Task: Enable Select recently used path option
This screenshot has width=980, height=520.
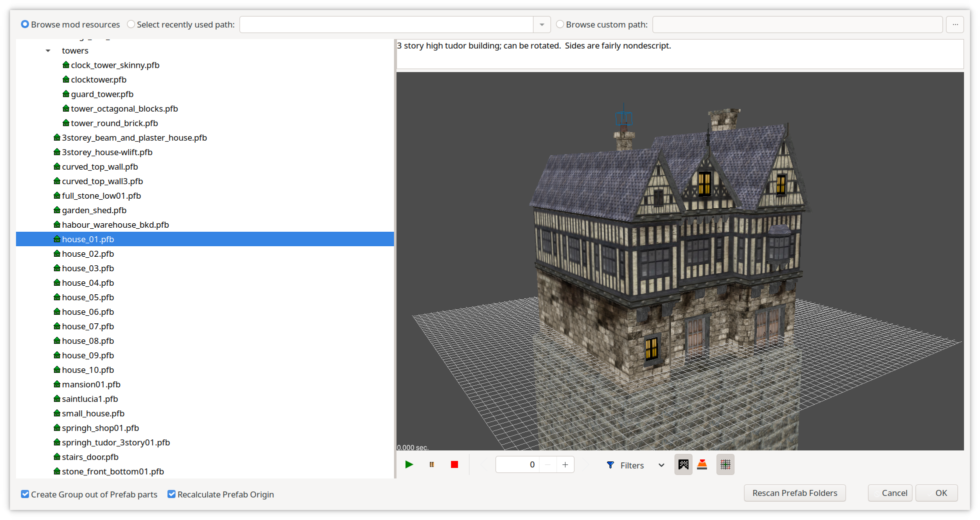Action: click(x=131, y=25)
